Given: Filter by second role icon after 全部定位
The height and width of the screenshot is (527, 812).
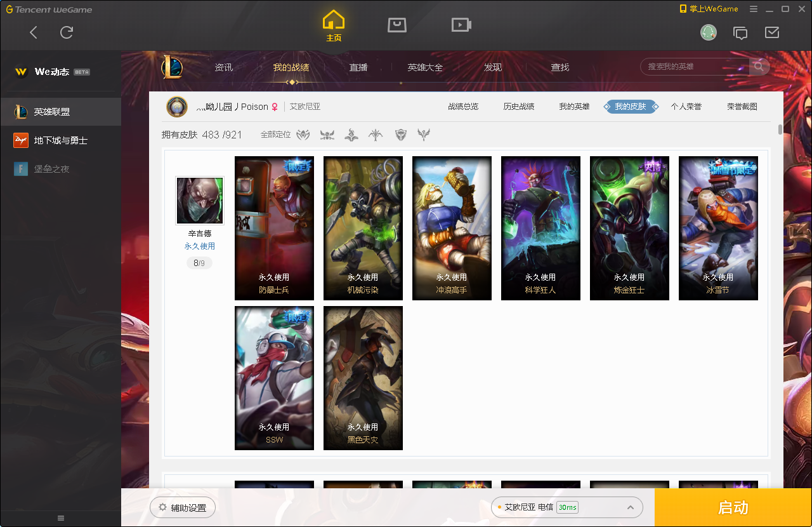Looking at the screenshot, I should pyautogui.click(x=327, y=135).
